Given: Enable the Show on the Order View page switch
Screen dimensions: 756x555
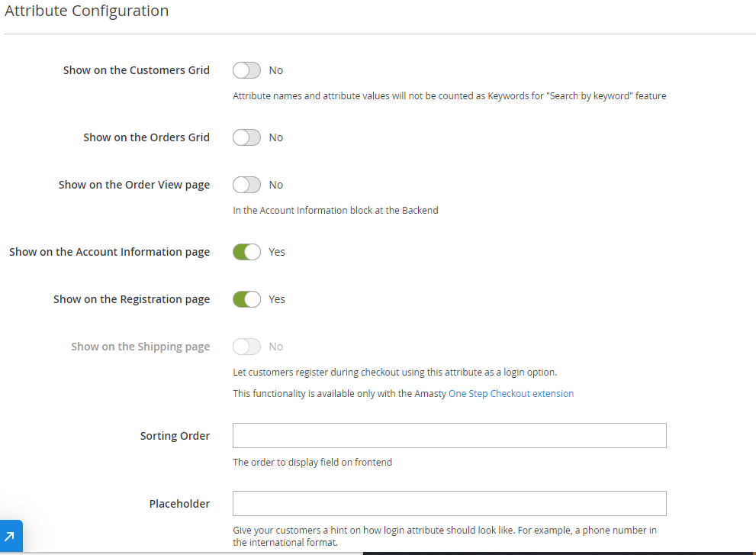Looking at the screenshot, I should pyautogui.click(x=246, y=185).
